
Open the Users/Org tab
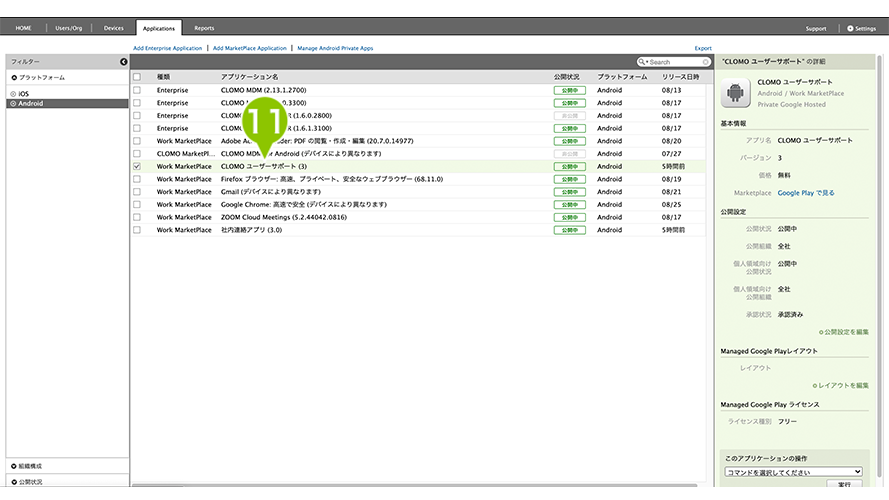(x=69, y=28)
